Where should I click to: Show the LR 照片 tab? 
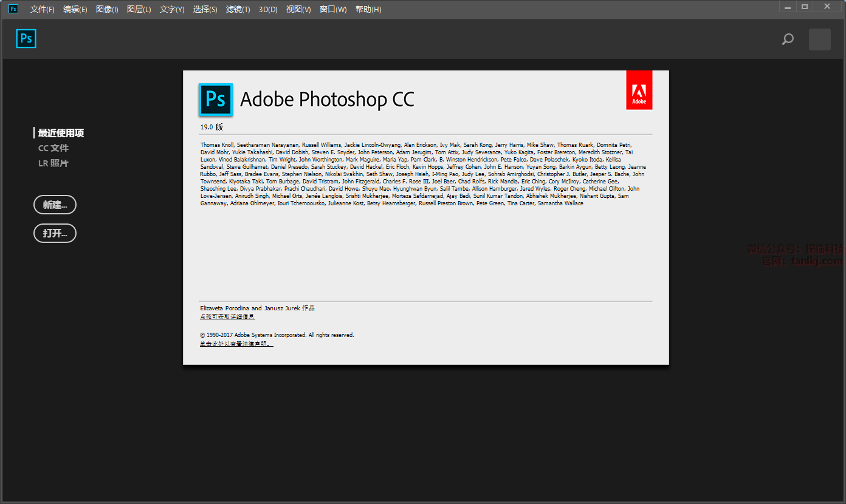pos(53,163)
